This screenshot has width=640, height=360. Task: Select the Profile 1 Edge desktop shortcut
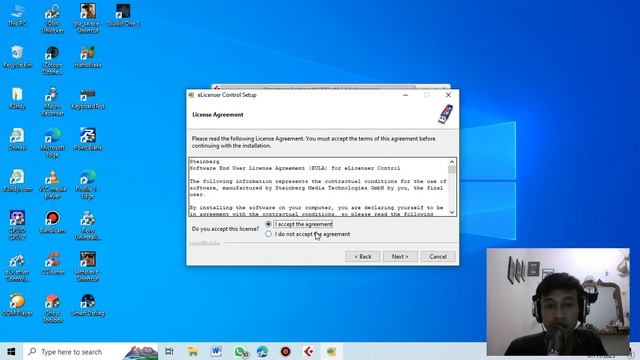pyautogui.click(x=88, y=184)
